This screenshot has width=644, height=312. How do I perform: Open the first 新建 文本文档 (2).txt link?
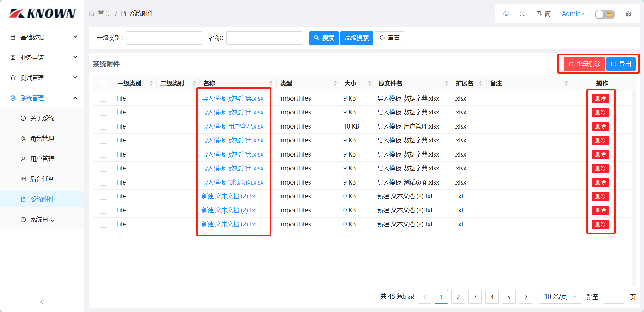coord(229,196)
